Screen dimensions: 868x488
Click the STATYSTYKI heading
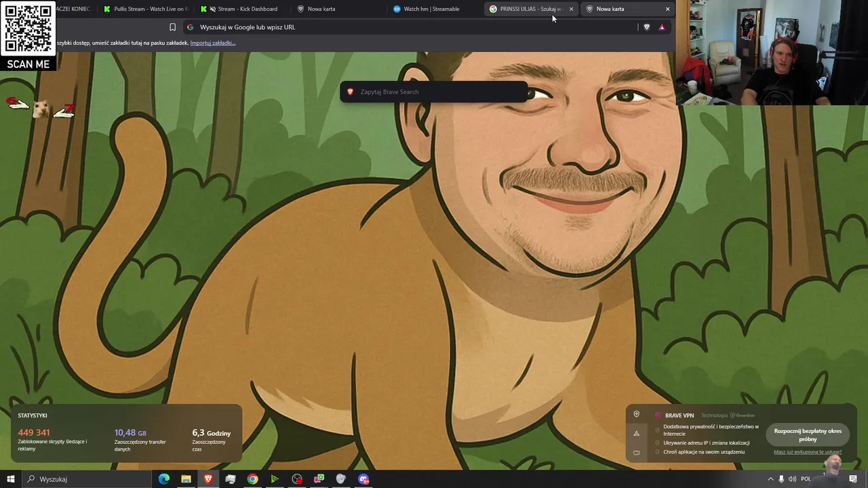(x=33, y=415)
